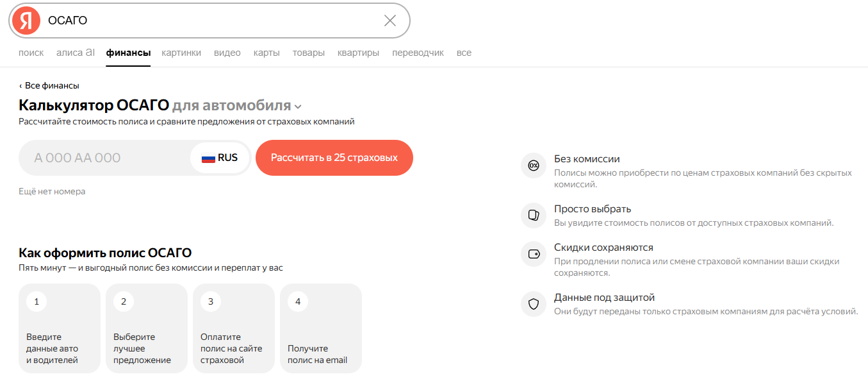Clear the search field with X icon
This screenshot has width=868, height=381.
389,21
